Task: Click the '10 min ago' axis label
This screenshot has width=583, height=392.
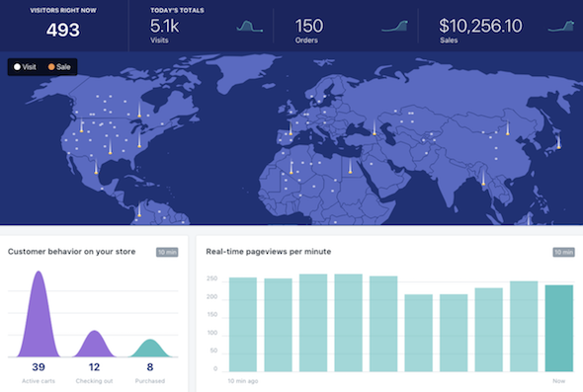Action: click(243, 381)
